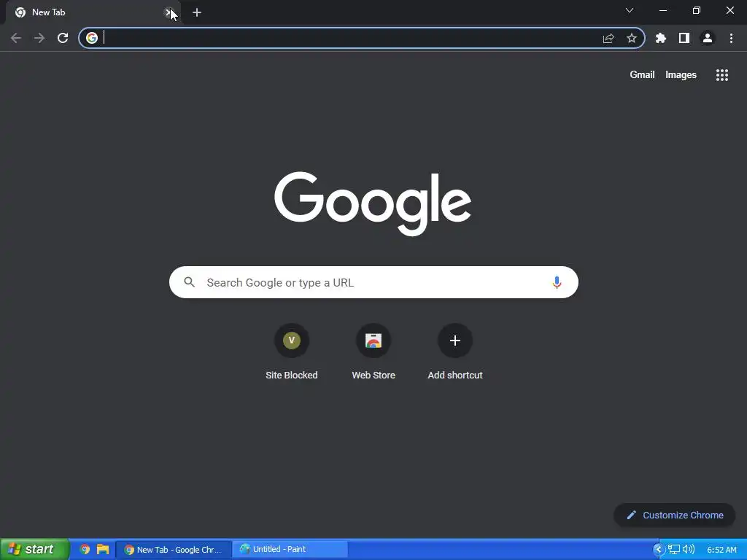Click the Search Google or type a URL box
Viewport: 747px width, 560px height.
click(373, 282)
